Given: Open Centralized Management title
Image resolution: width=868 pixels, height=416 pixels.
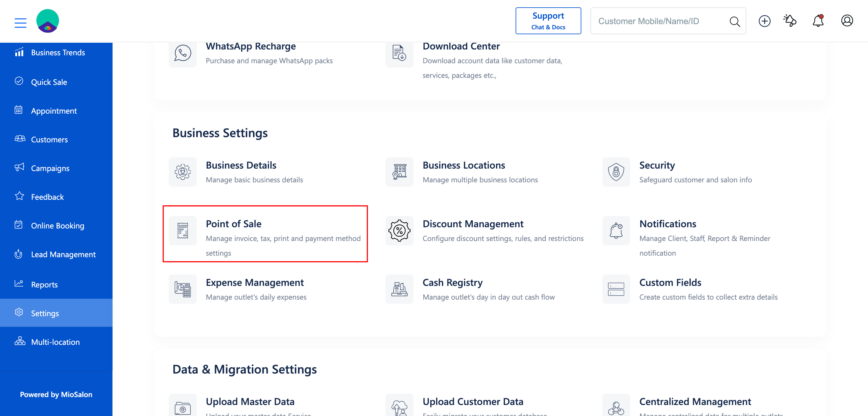Looking at the screenshot, I should (695, 402).
